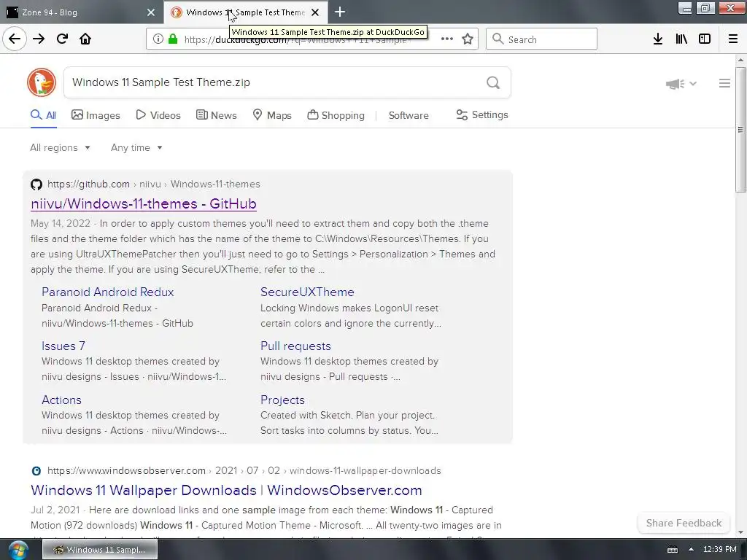Open page actions three-dot menu
Screen dimensions: 747x560
(447, 39)
